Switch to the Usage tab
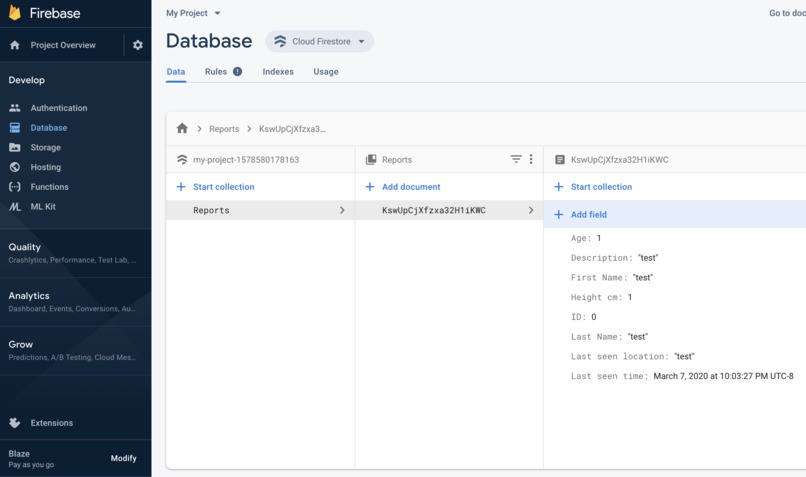Viewport: 806px width, 477px height. tap(326, 71)
